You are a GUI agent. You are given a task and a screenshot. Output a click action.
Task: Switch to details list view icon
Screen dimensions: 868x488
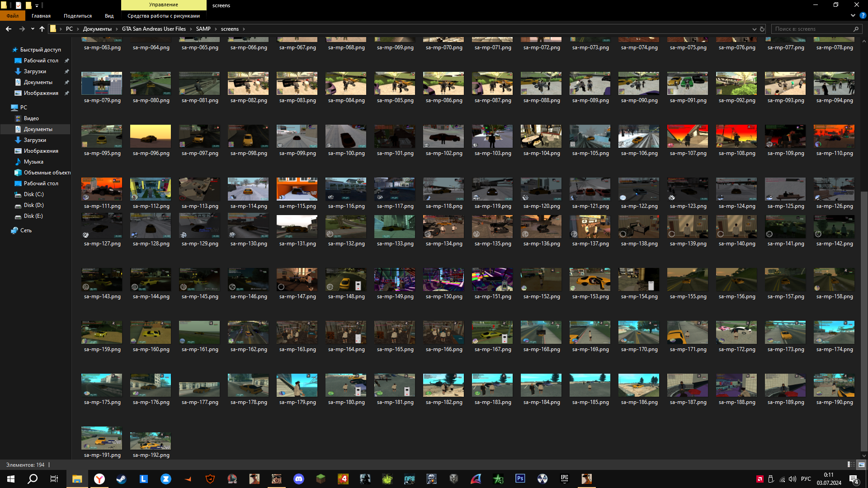[851, 465]
